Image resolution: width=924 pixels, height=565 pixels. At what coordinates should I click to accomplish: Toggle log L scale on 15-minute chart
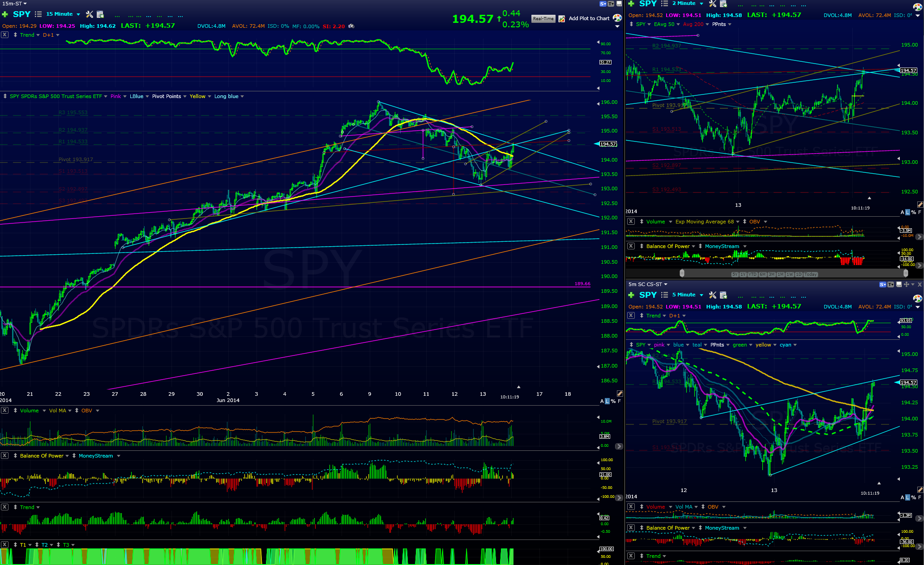(607, 402)
